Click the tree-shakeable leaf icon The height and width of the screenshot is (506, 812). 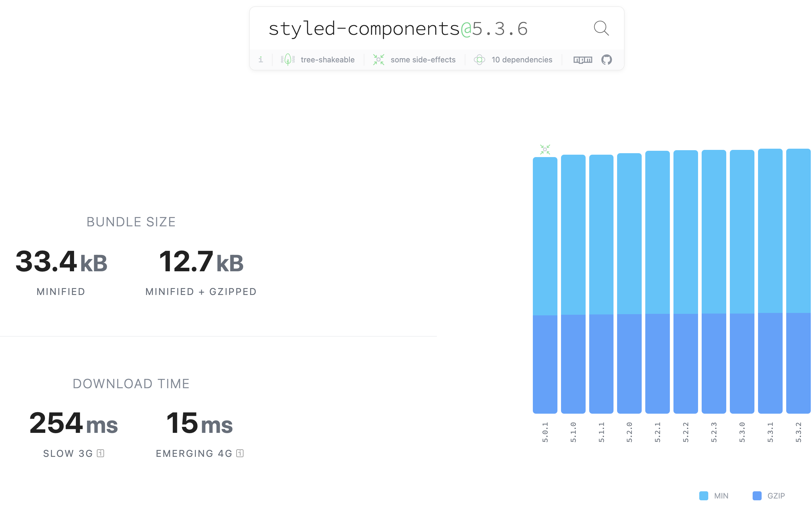pyautogui.click(x=288, y=60)
